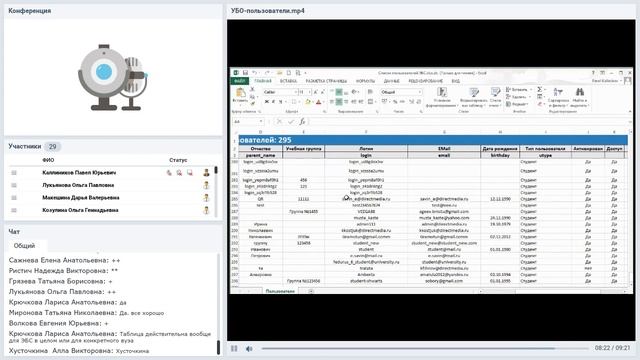Click the participants count badge 29
The height and width of the screenshot is (360, 640).
(x=52, y=147)
